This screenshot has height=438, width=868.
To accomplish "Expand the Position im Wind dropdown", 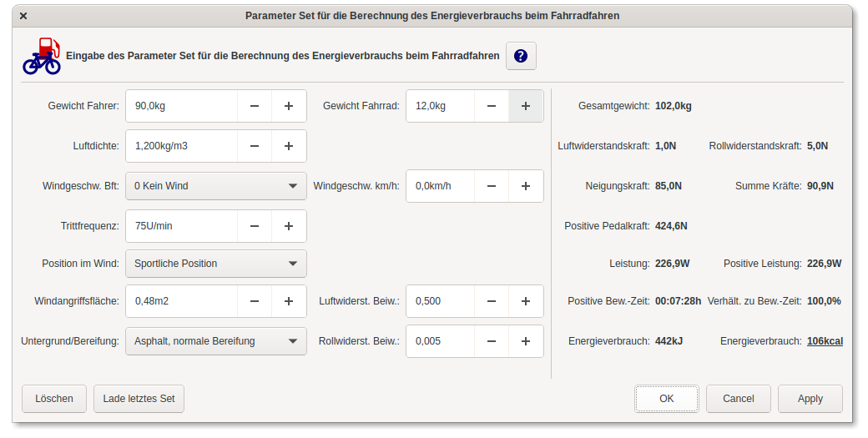I will tap(215, 264).
